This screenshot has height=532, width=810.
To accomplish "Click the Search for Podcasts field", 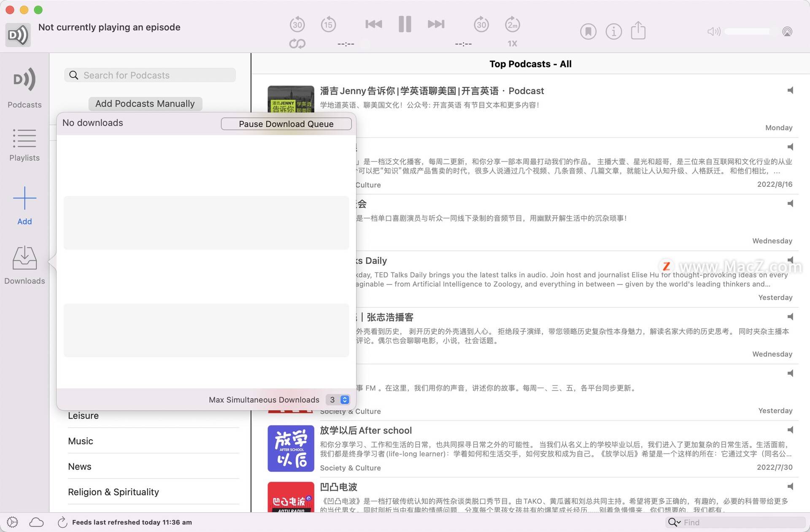I will click(x=150, y=75).
